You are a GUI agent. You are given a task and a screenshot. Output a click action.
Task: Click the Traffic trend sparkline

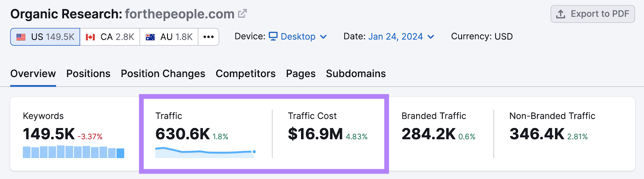(206, 152)
